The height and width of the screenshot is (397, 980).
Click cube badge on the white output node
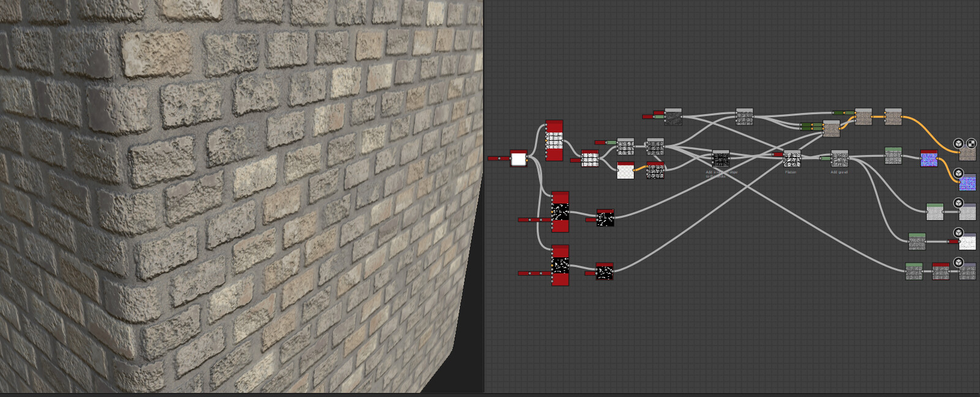959,233
